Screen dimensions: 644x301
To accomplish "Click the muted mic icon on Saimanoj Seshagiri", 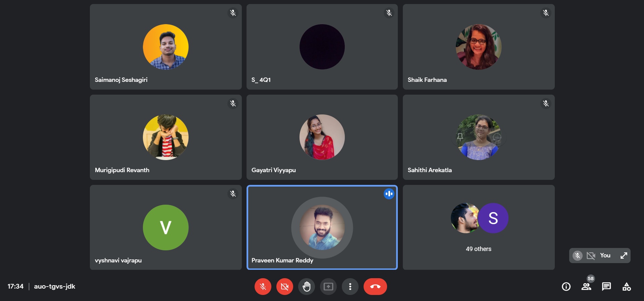I will pos(233,13).
